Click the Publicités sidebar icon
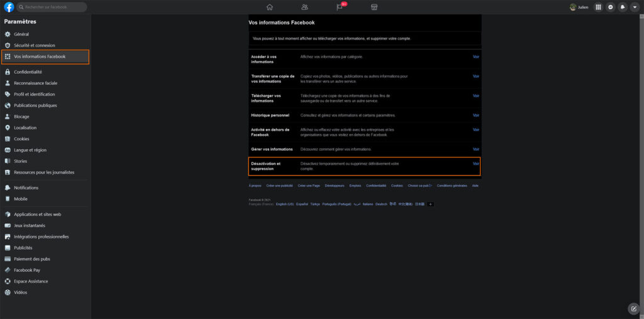Screen dimensions: 644x319 point(7,248)
